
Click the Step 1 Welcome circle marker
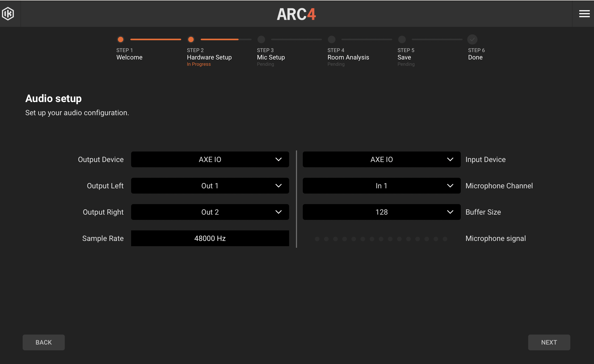tap(121, 39)
